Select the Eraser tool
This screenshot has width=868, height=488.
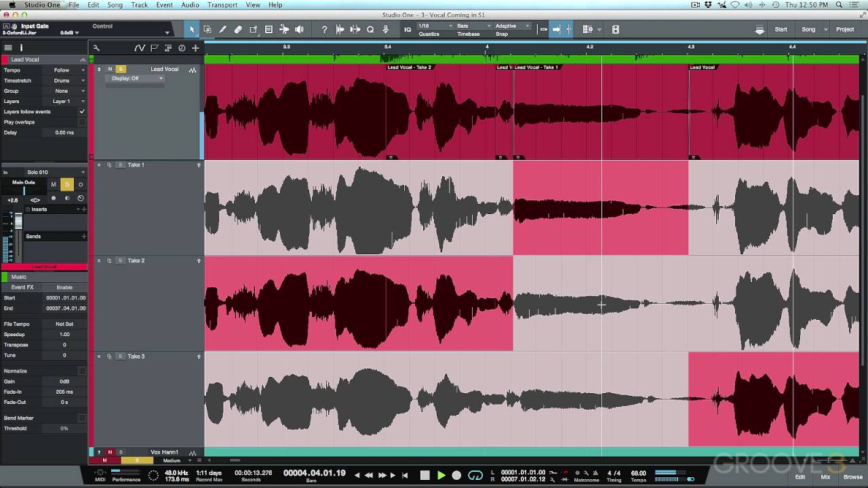(x=238, y=29)
